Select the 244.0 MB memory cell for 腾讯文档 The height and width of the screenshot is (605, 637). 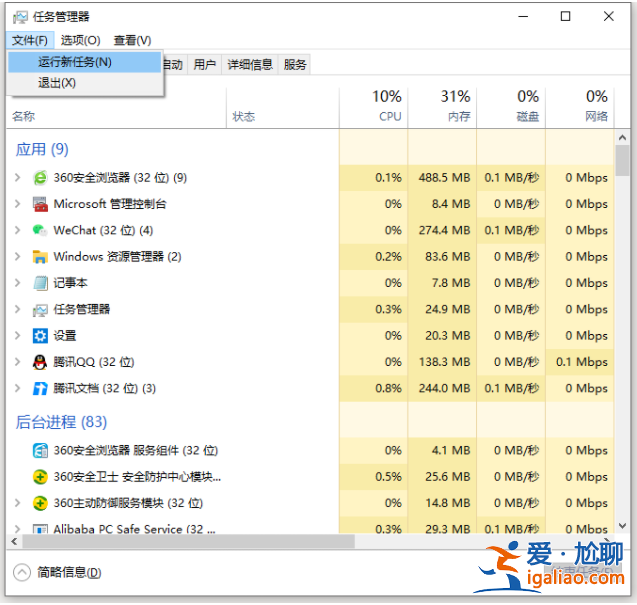442,388
